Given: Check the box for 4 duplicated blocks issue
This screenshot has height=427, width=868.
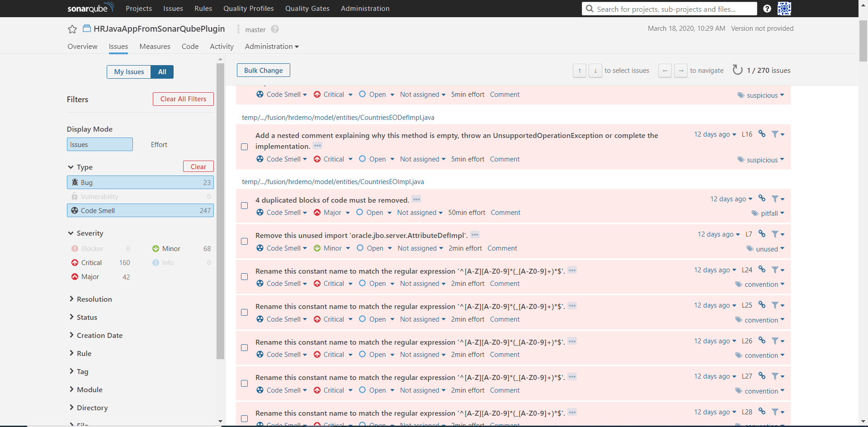Looking at the screenshot, I should point(245,206).
